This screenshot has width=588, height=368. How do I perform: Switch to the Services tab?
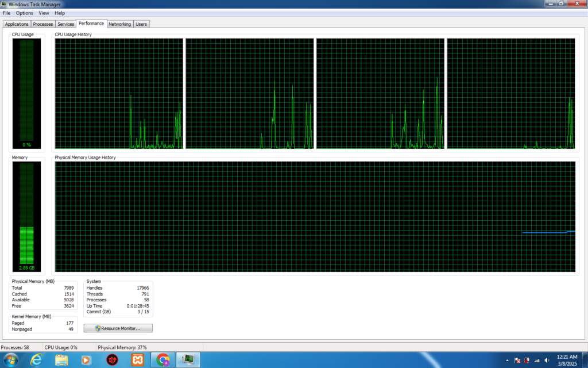tap(65, 24)
